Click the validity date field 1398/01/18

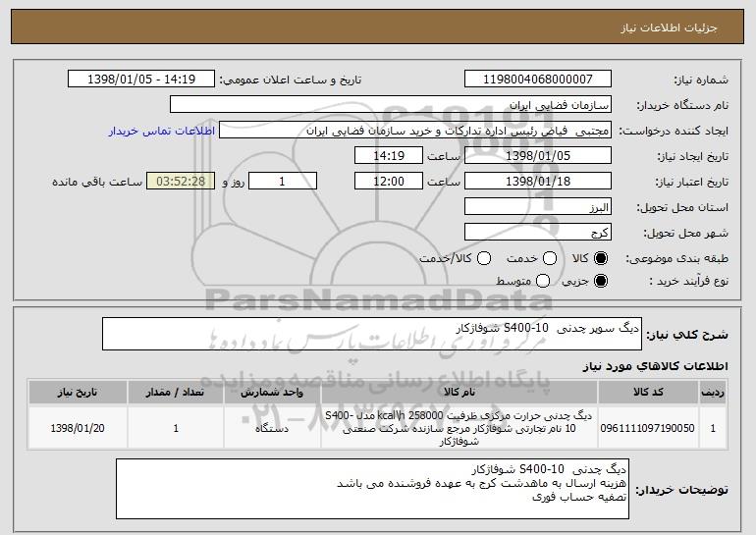pyautogui.click(x=538, y=182)
